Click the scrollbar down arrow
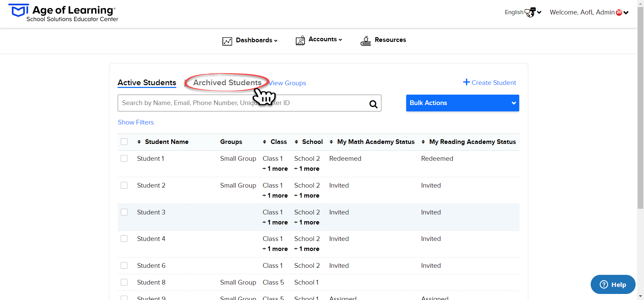This screenshot has width=644, height=300. pos(641,297)
